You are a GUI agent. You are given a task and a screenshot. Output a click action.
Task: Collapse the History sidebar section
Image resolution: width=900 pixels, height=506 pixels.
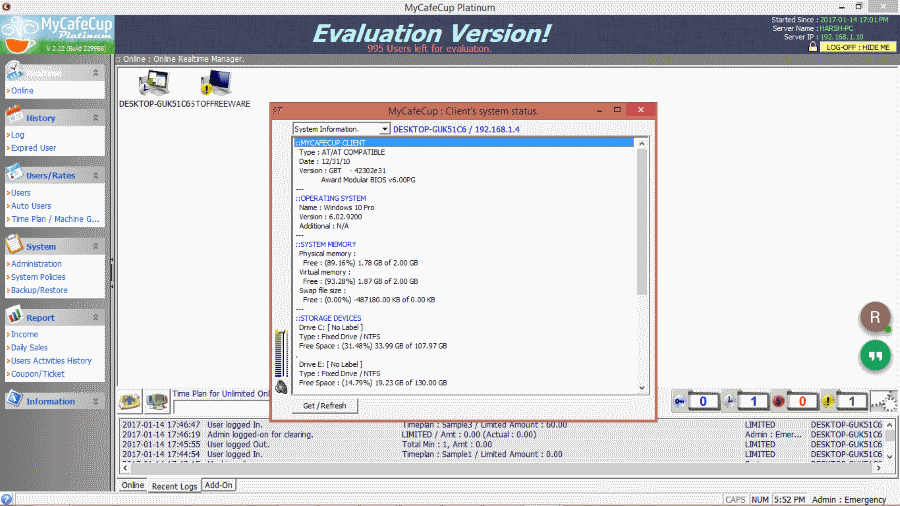pyautogui.click(x=96, y=118)
